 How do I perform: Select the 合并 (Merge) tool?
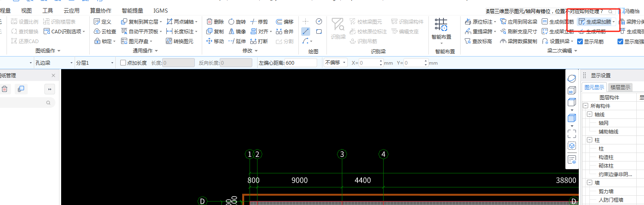click(285, 31)
